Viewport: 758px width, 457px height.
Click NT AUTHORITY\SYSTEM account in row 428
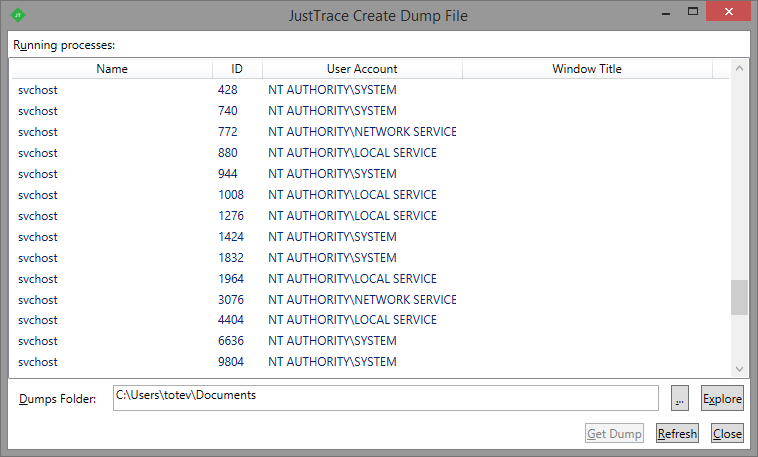click(333, 90)
